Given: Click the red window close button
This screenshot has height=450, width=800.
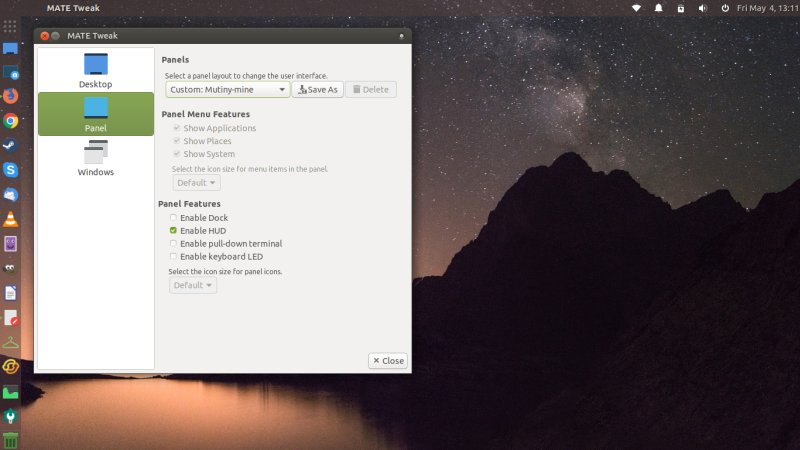Looking at the screenshot, I should coord(44,36).
